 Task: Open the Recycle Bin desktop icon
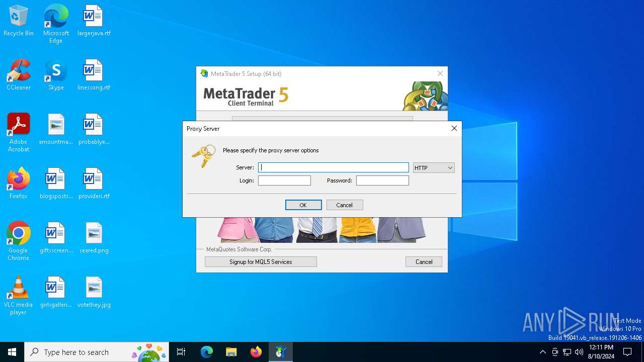[x=18, y=21]
